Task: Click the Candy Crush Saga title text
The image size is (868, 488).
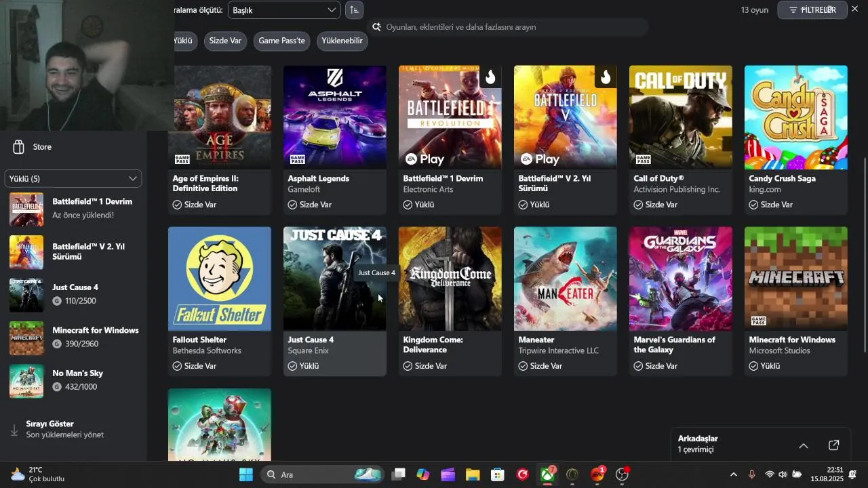Action: pyautogui.click(x=782, y=178)
